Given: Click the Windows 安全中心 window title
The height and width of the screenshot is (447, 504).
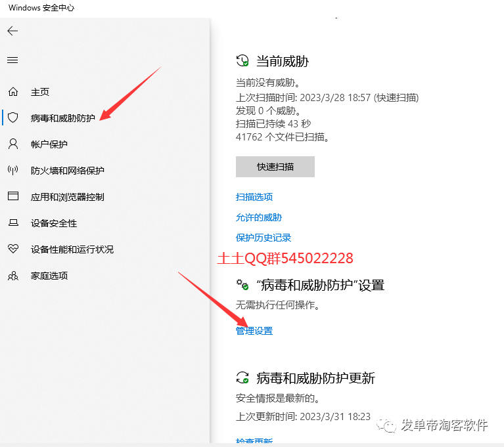Looking at the screenshot, I should pyautogui.click(x=41, y=8).
